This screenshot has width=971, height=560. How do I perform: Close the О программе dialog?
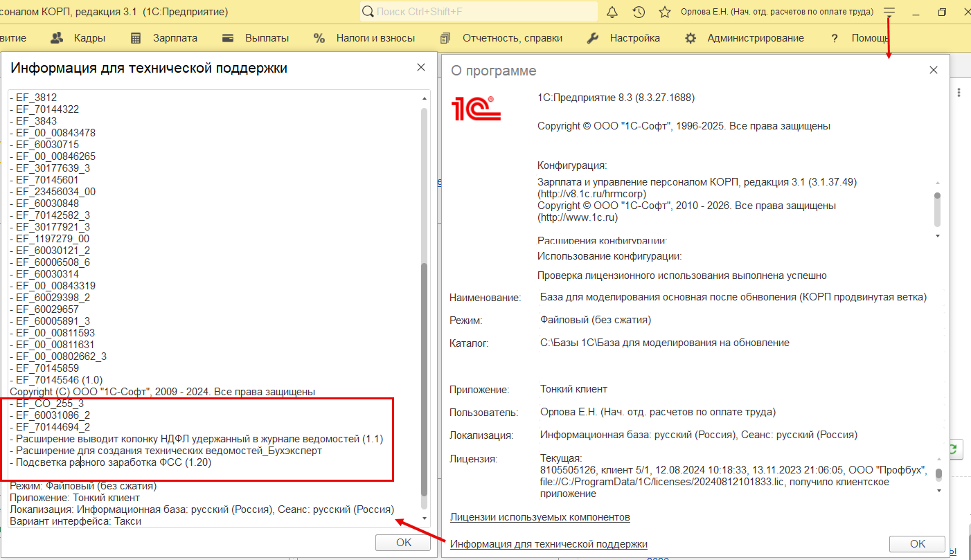click(934, 70)
